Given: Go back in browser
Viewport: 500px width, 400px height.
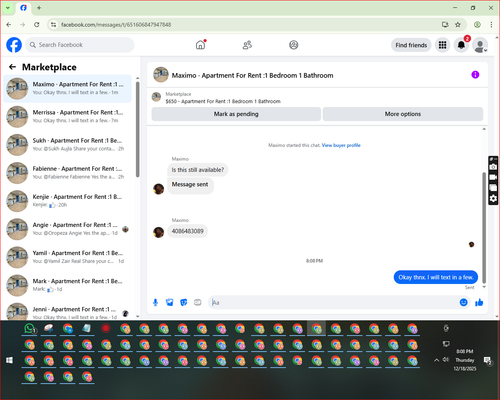Looking at the screenshot, I should [x=9, y=25].
